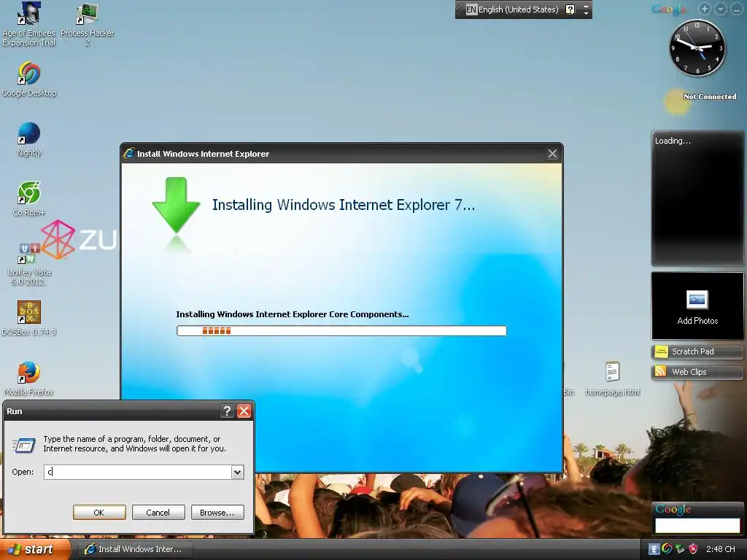Open the Age of Empires Expansion Trial shortcut

(x=28, y=24)
